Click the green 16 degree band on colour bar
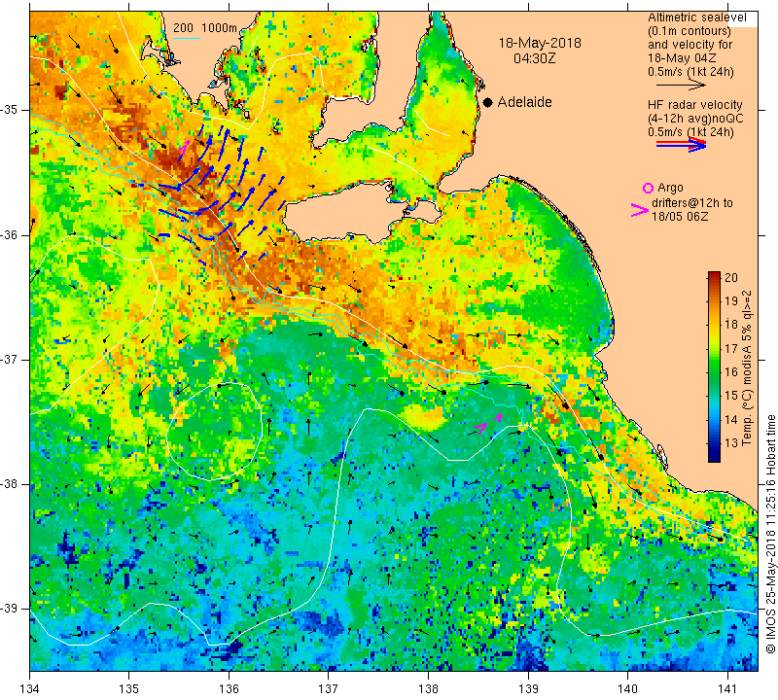Image resolution: width=778 pixels, height=700 pixels. point(714,372)
